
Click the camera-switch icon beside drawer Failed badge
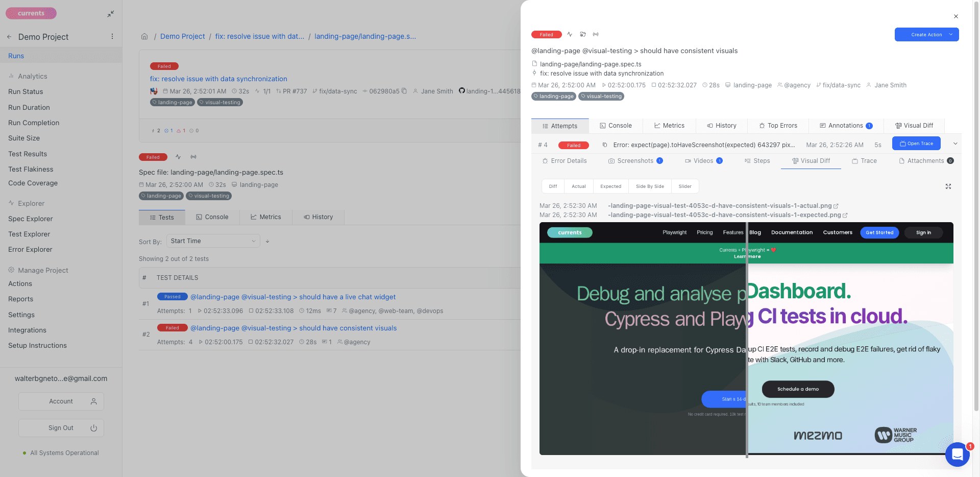583,34
